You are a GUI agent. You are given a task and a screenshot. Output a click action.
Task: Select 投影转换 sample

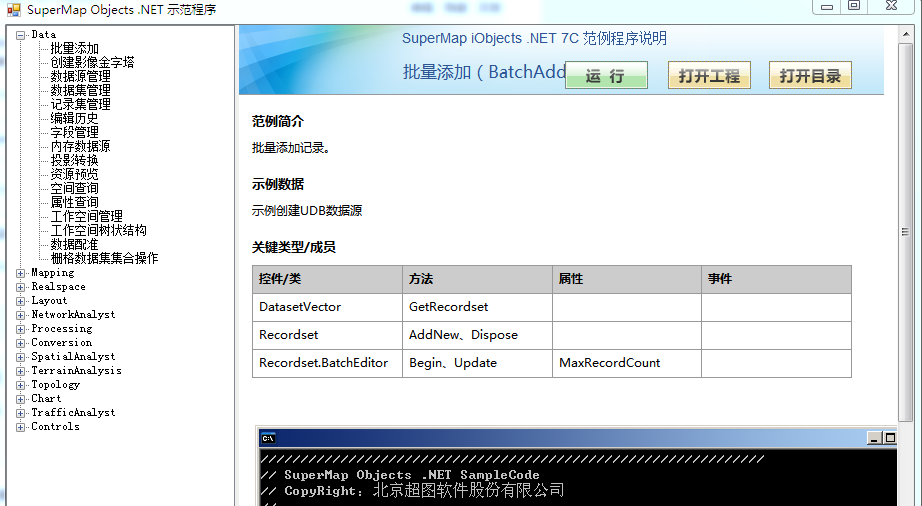(75, 160)
